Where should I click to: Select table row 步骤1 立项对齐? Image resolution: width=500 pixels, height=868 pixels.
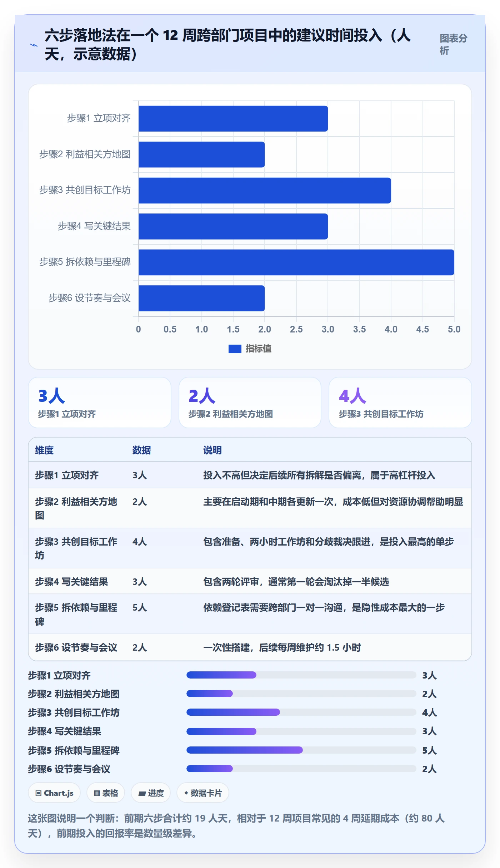click(250, 475)
